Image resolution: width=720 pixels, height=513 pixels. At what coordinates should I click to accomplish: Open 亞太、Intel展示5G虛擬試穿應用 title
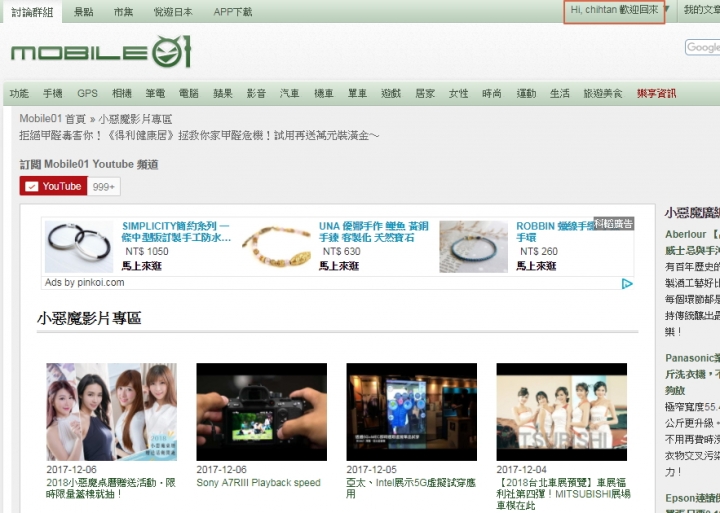[x=411, y=488]
